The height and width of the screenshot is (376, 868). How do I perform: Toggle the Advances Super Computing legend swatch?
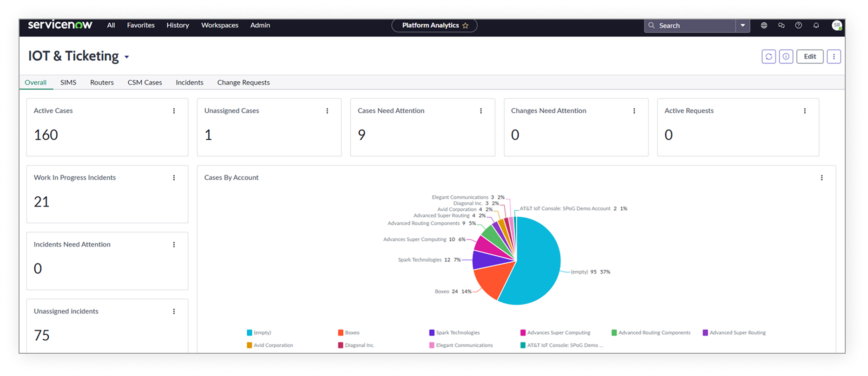[523, 333]
